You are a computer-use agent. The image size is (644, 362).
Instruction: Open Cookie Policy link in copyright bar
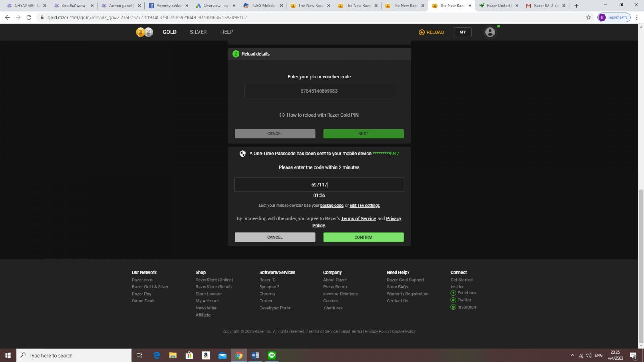[x=404, y=331]
